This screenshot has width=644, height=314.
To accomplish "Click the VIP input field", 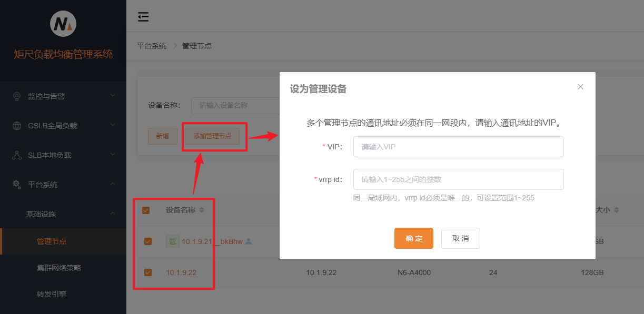I will tap(458, 147).
